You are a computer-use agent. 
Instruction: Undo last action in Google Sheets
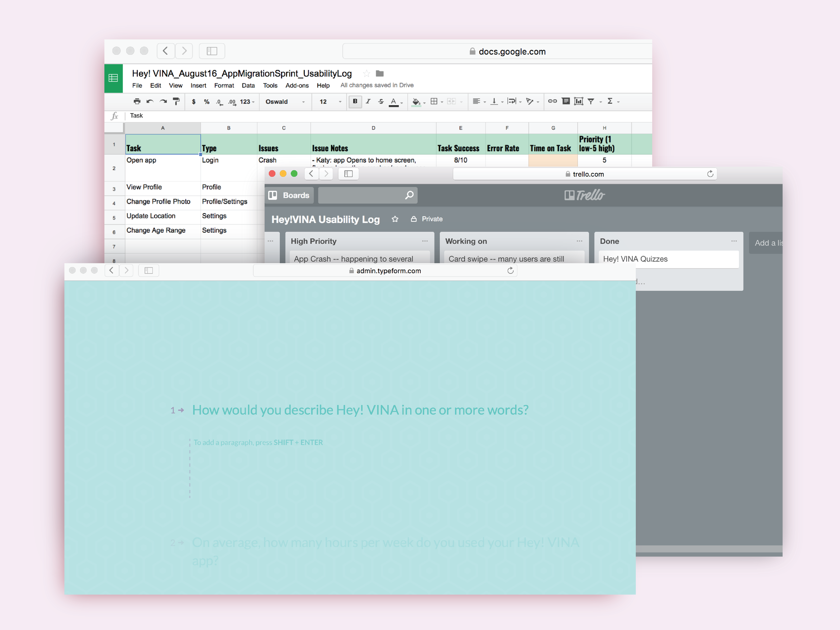(150, 101)
